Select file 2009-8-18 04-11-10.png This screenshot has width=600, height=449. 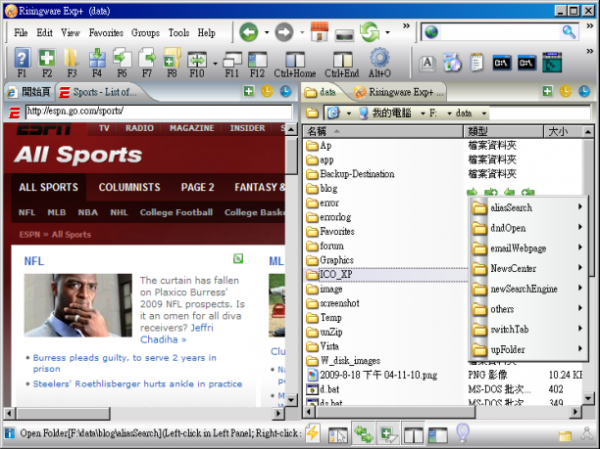(x=372, y=375)
